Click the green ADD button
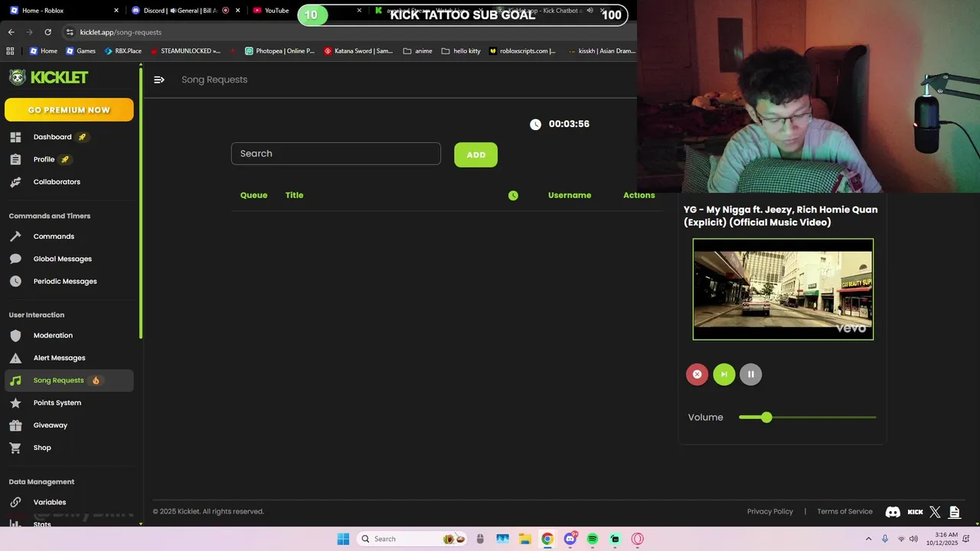 475,155
